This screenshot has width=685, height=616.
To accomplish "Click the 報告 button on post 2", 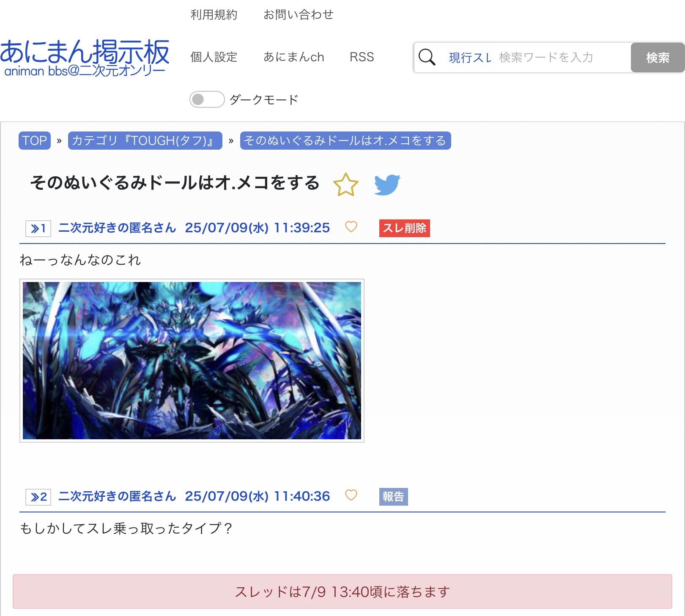I will pos(393,497).
